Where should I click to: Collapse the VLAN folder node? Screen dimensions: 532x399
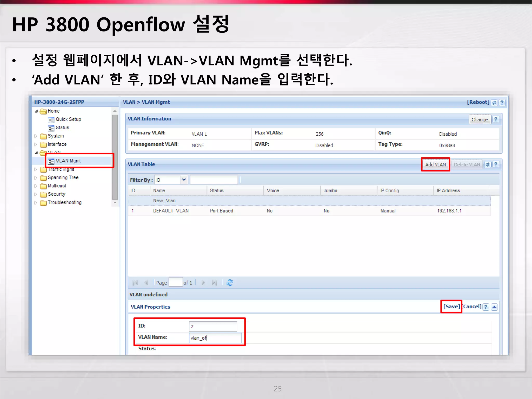tap(36, 153)
